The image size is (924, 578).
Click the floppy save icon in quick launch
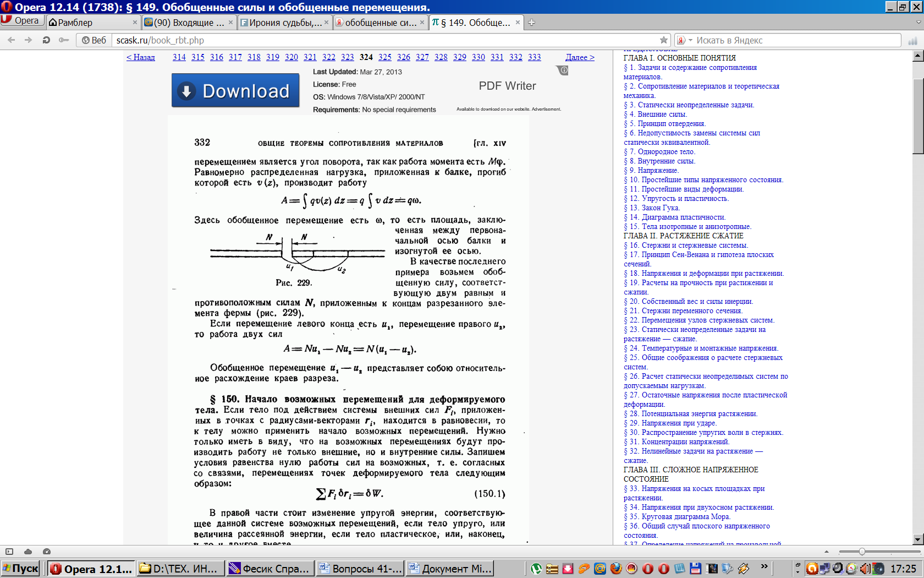coord(696,569)
